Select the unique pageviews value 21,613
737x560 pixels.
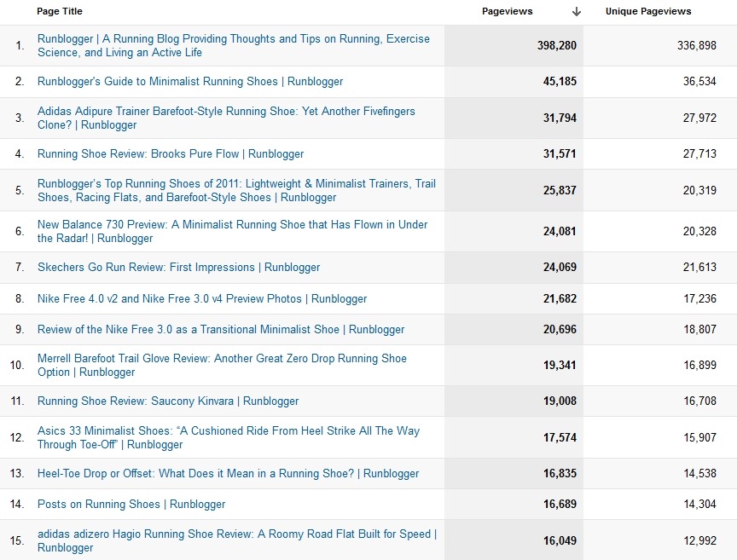pyautogui.click(x=699, y=267)
